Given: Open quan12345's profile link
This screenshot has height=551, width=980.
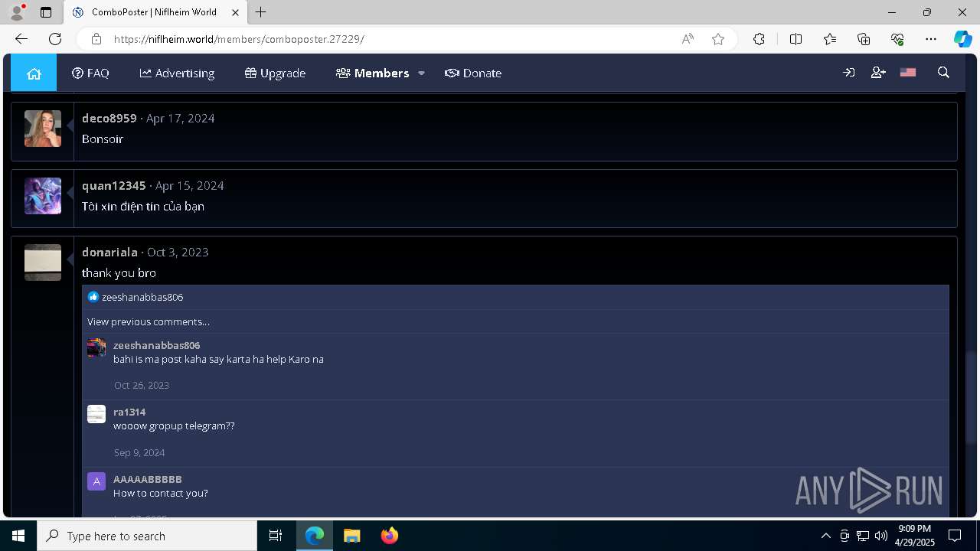Looking at the screenshot, I should [x=113, y=185].
